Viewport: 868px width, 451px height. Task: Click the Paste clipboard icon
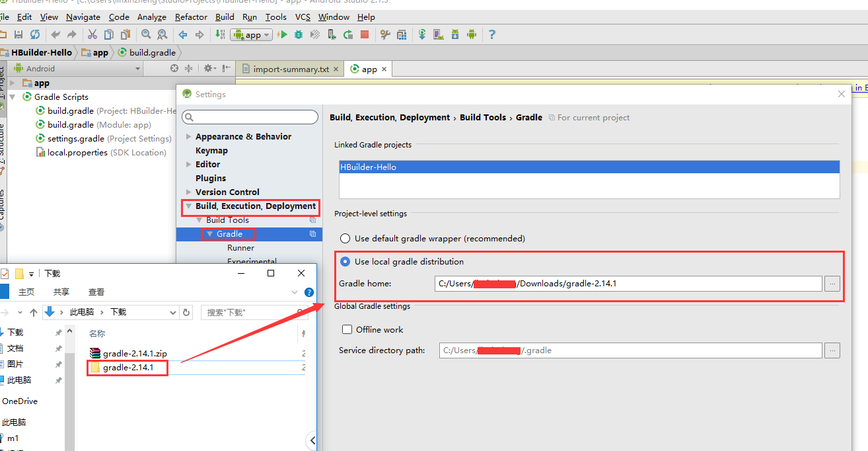coord(124,35)
